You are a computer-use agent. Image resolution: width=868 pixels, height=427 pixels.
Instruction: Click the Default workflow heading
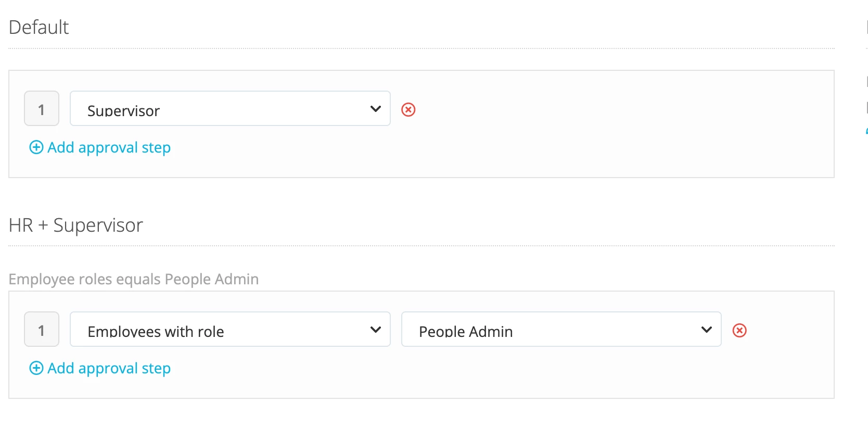tap(39, 27)
